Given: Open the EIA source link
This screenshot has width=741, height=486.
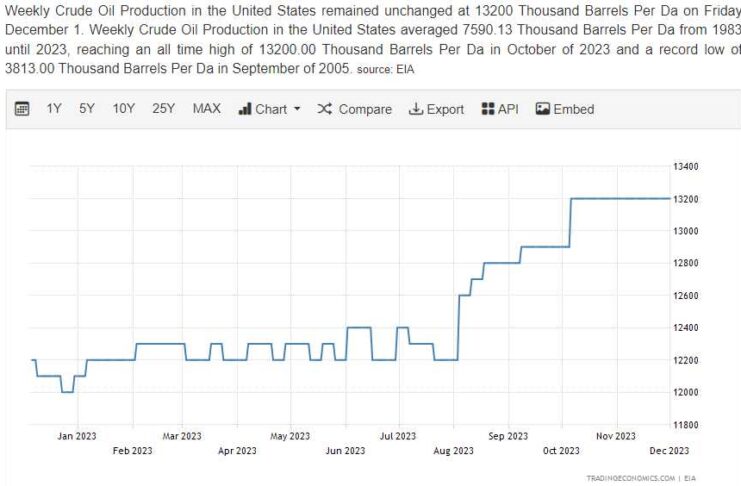Looking at the screenshot, I should 404,70.
